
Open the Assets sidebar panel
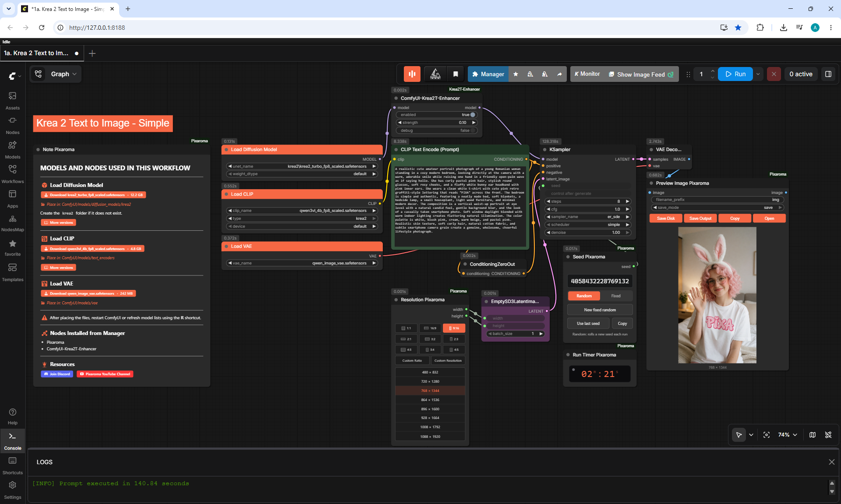tap(12, 101)
